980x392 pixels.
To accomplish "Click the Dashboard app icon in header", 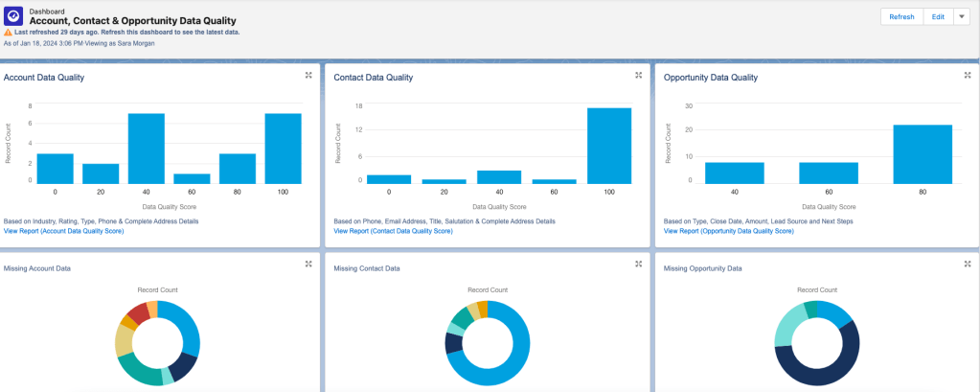I will point(15,16).
